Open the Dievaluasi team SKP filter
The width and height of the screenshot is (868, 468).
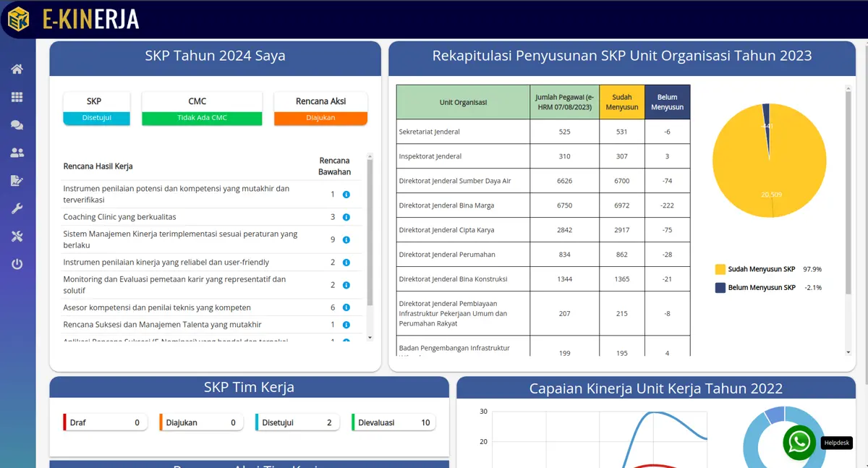[x=393, y=422]
